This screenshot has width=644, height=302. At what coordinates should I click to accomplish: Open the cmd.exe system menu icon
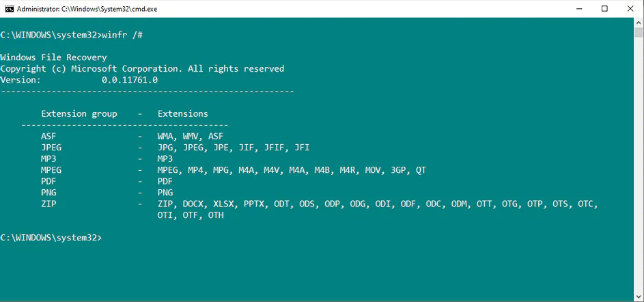coord(9,9)
